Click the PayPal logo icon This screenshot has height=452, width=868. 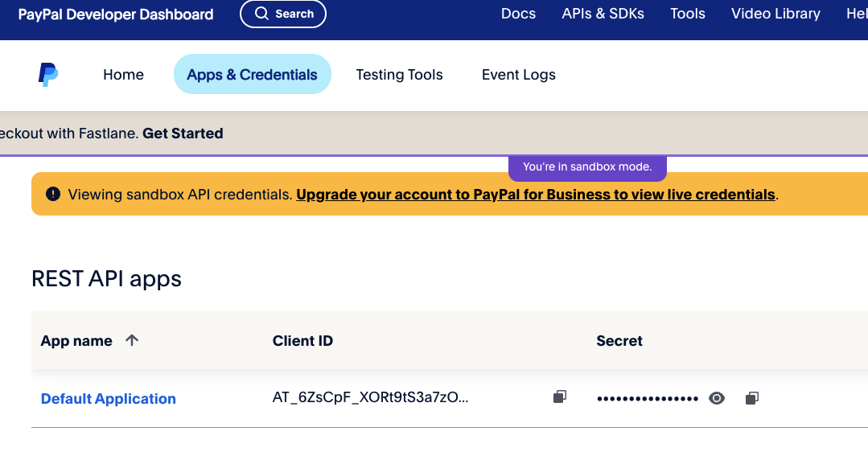click(x=48, y=74)
